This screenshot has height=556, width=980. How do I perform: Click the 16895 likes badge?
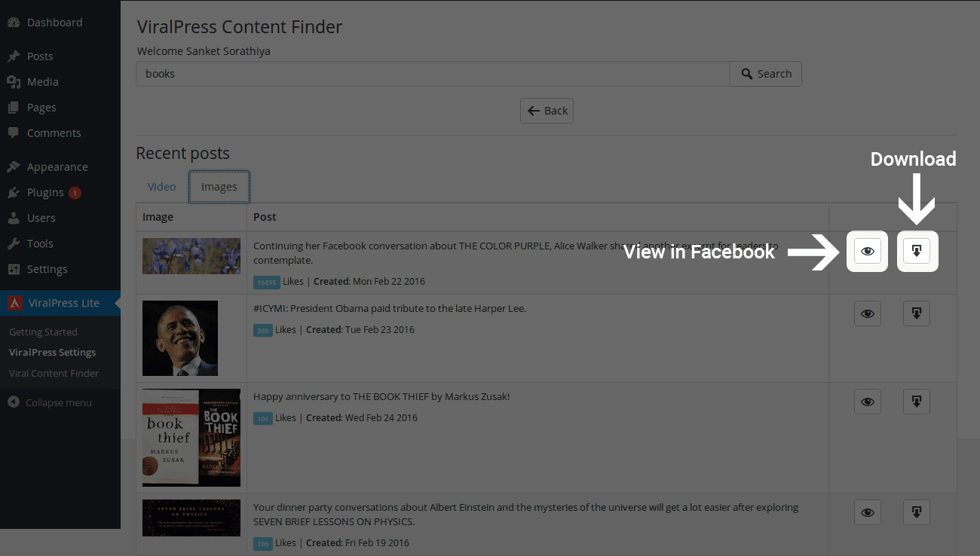[267, 282]
